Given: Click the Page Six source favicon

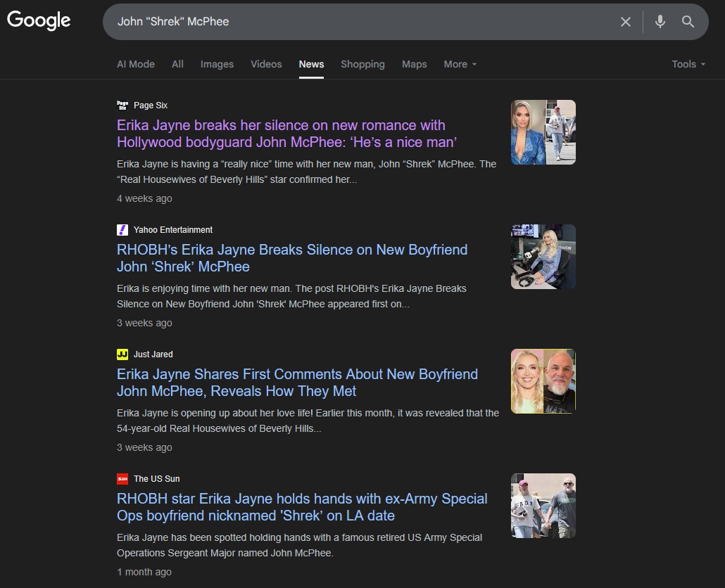Looking at the screenshot, I should point(122,106).
